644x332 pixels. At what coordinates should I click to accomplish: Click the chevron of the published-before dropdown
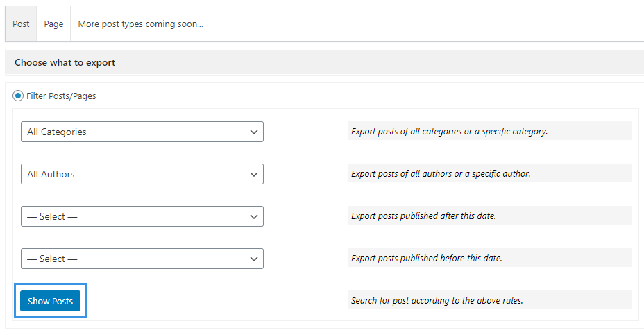[x=254, y=259]
